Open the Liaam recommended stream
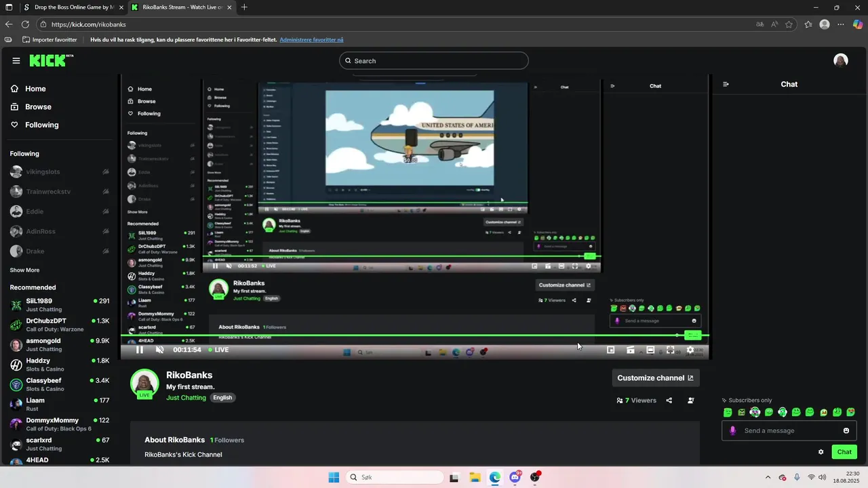This screenshot has width=868, height=488. pos(60,404)
